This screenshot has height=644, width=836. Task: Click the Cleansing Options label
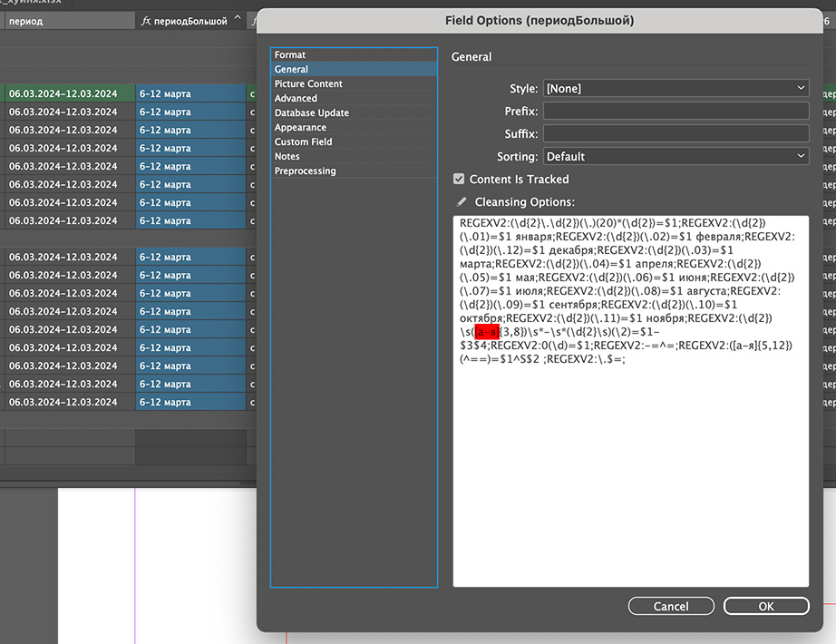[x=525, y=201]
